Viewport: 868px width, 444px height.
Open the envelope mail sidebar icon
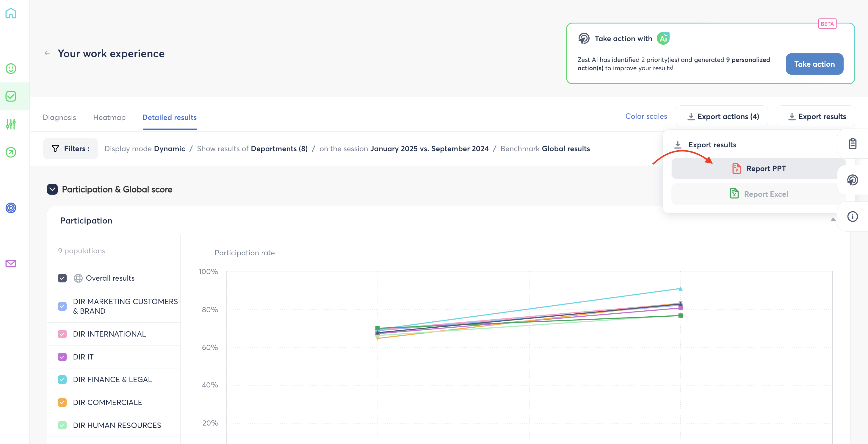click(x=11, y=263)
